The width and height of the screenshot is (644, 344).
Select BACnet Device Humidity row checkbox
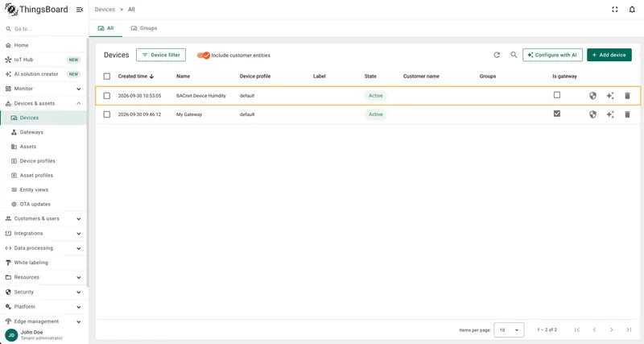tap(107, 96)
